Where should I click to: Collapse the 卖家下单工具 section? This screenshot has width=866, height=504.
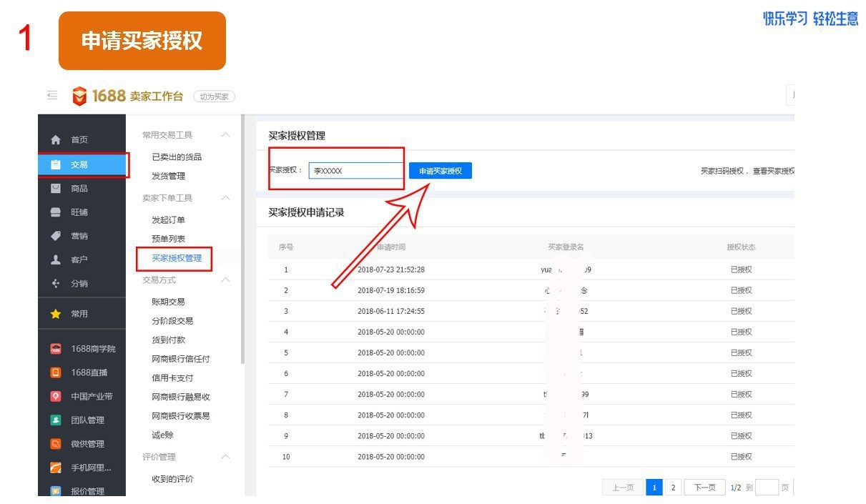(x=225, y=198)
